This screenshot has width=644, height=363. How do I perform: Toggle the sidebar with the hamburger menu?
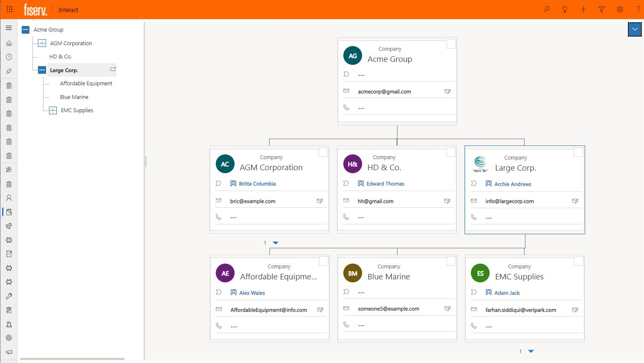click(9, 27)
